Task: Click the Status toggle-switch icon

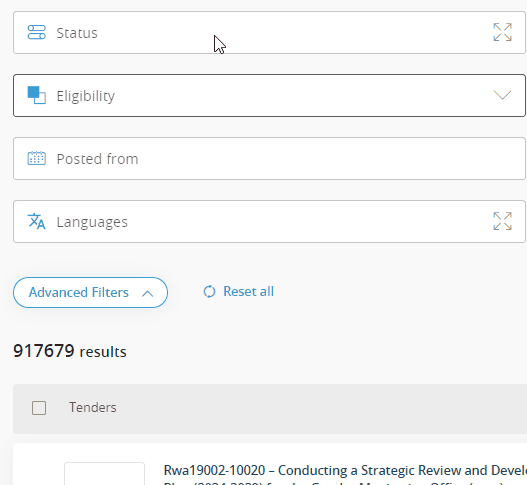Action: point(36,32)
